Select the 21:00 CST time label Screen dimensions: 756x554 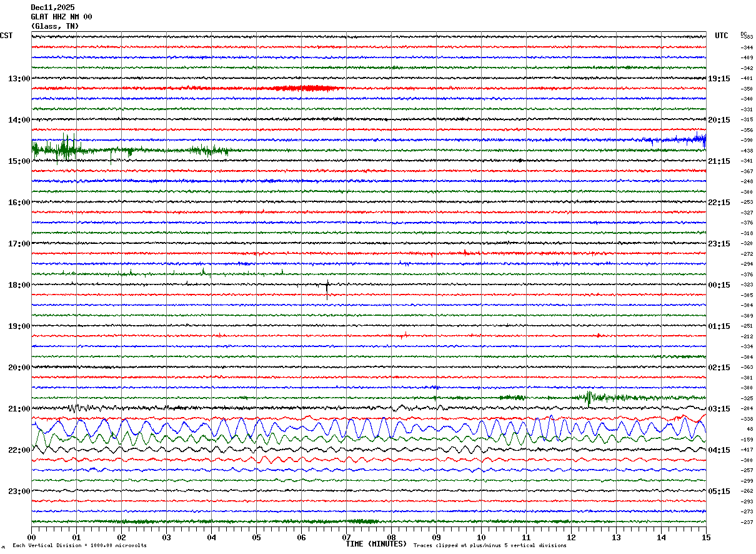click(19, 409)
